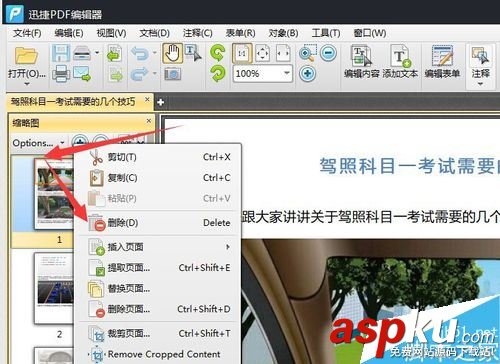Click the 编辑表单 tool icon

pyautogui.click(x=442, y=56)
